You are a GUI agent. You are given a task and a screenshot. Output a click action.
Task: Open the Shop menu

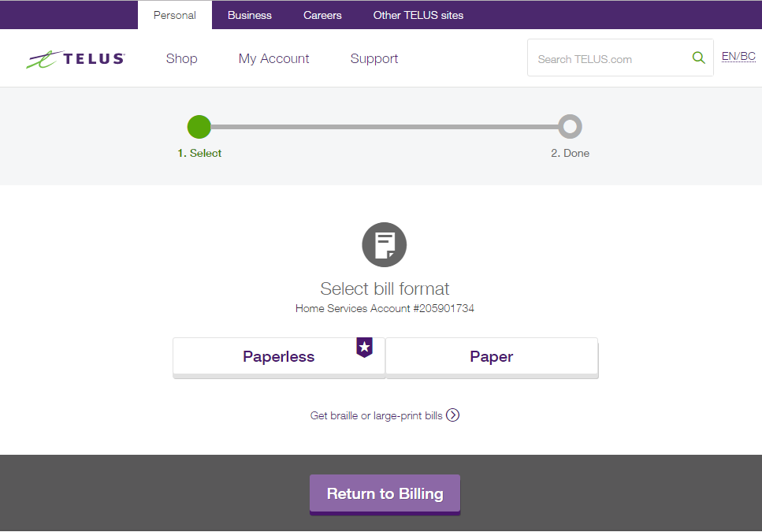click(x=181, y=58)
